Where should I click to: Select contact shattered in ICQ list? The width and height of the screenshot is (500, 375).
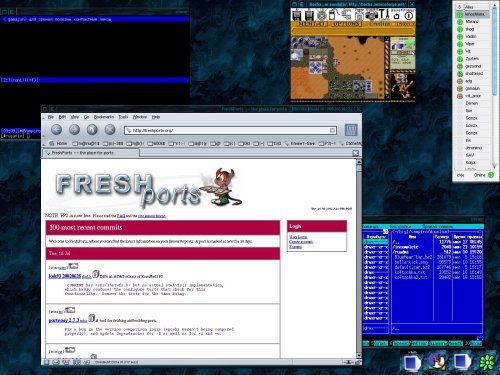(x=474, y=73)
